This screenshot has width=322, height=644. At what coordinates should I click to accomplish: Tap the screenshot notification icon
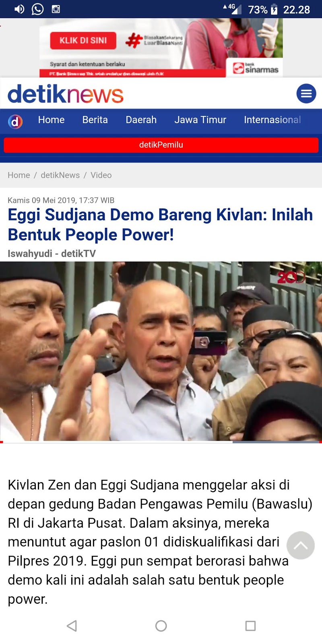pyautogui.click(x=56, y=9)
